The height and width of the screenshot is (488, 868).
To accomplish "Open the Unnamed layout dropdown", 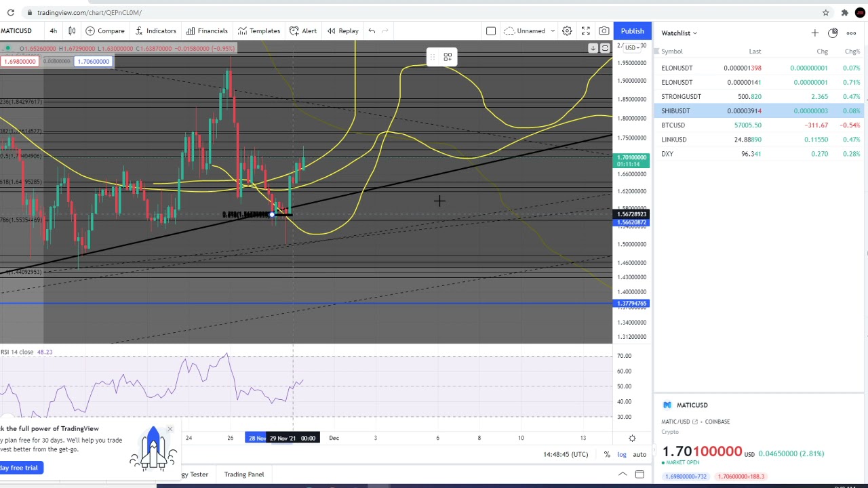I will tap(530, 30).
